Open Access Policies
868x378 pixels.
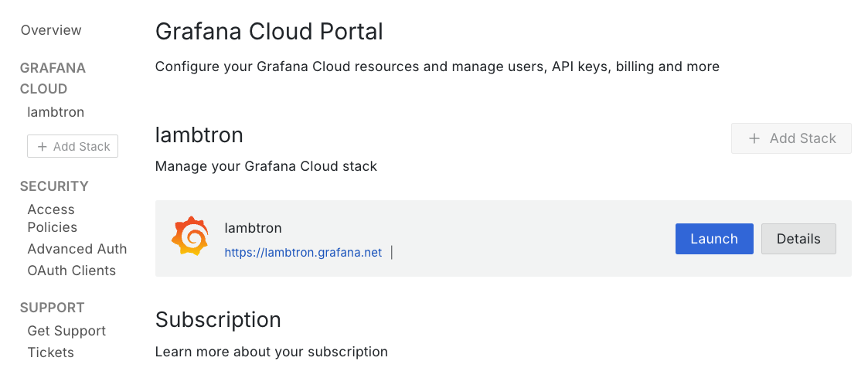click(52, 218)
